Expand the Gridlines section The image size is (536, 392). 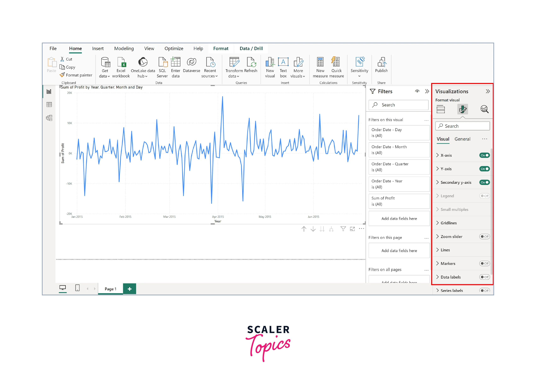click(x=448, y=223)
